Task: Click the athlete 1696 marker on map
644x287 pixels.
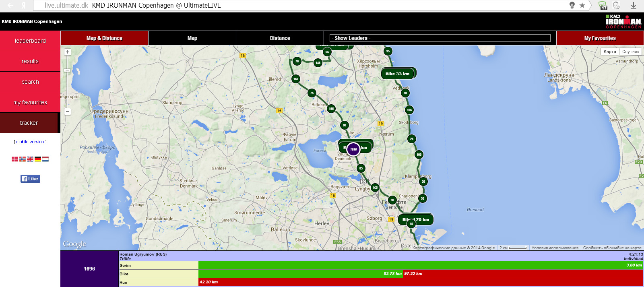Action: tap(353, 149)
